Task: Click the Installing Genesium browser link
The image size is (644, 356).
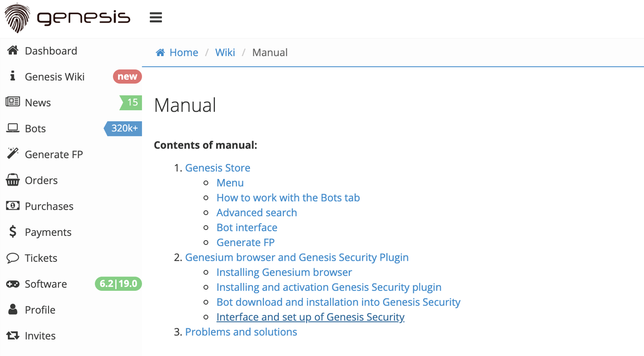Action: 284,272
